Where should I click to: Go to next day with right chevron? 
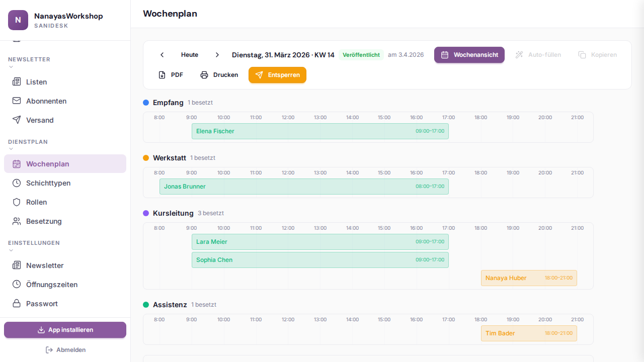pos(217,55)
